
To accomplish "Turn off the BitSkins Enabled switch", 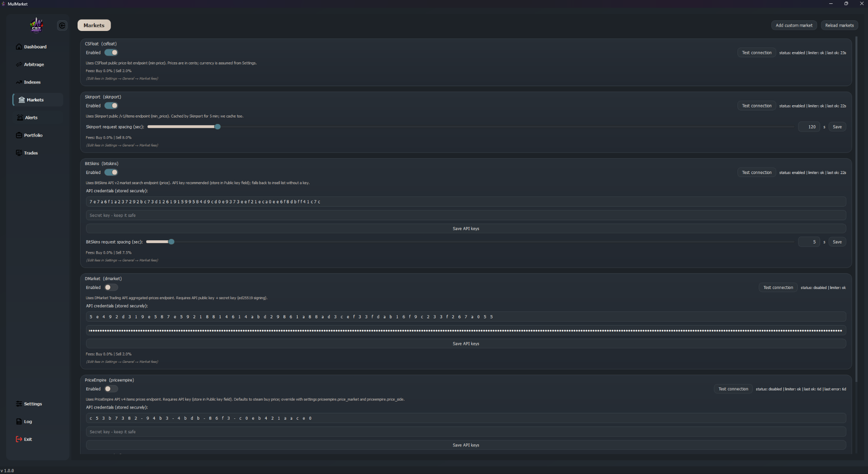I will 111,173.
